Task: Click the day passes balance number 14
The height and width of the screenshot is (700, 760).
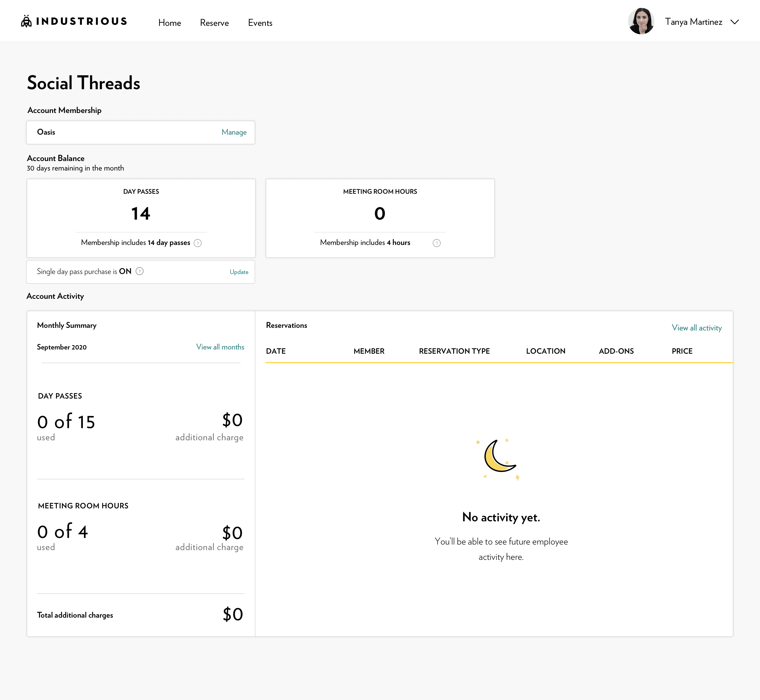Action: 141,214
